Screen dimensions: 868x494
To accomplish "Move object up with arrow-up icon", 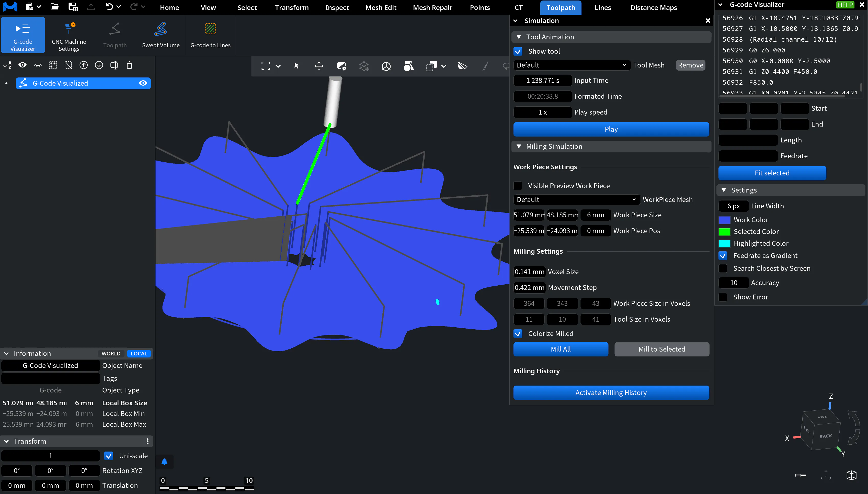I will [x=83, y=65].
